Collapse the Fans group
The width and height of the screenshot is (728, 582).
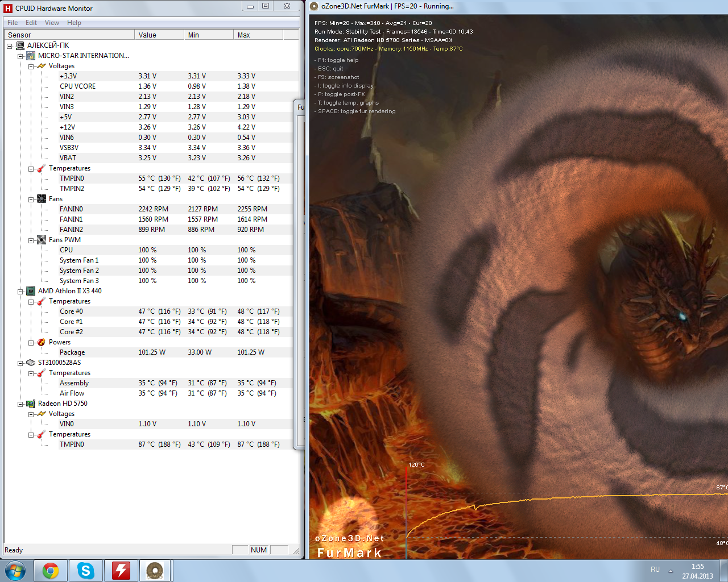coord(31,199)
